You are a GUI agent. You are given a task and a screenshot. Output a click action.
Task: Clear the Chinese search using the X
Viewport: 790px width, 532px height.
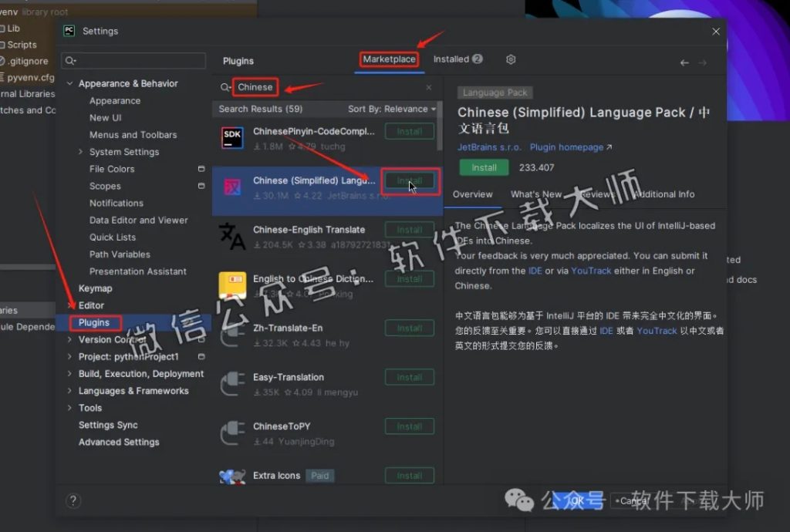pos(429,87)
